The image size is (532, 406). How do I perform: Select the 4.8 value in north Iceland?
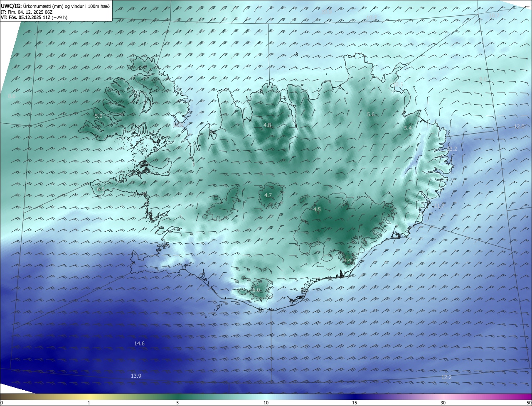[267, 125]
